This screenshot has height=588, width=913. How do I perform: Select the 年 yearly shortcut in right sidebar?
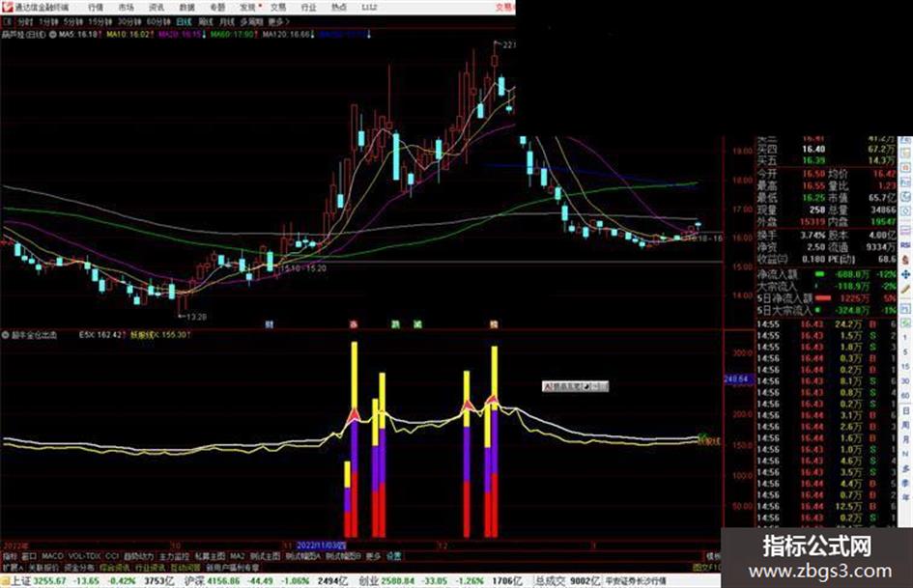[905, 497]
